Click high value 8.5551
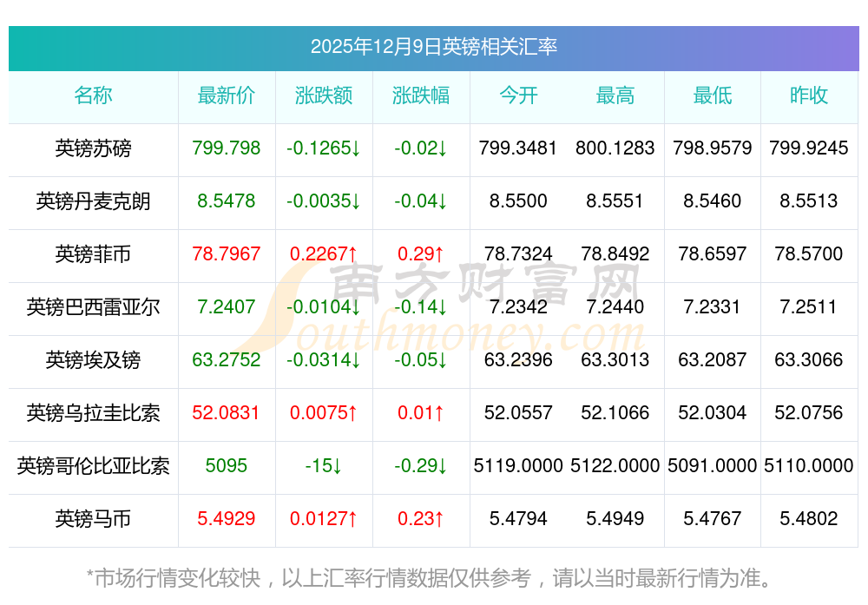 click(x=615, y=201)
